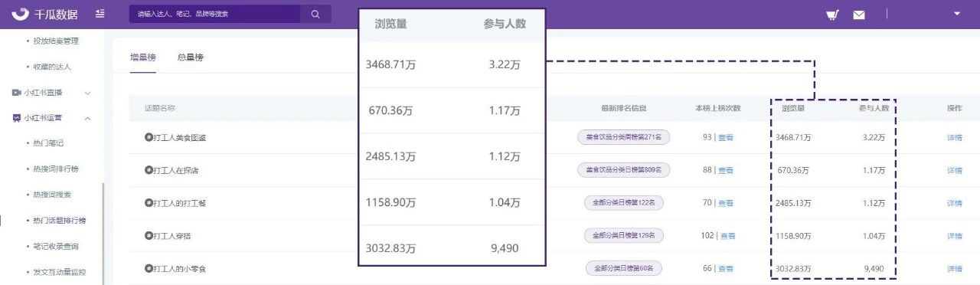980x285 pixels.
Task: Click 查看 next to 102 count
Action: [728, 236]
